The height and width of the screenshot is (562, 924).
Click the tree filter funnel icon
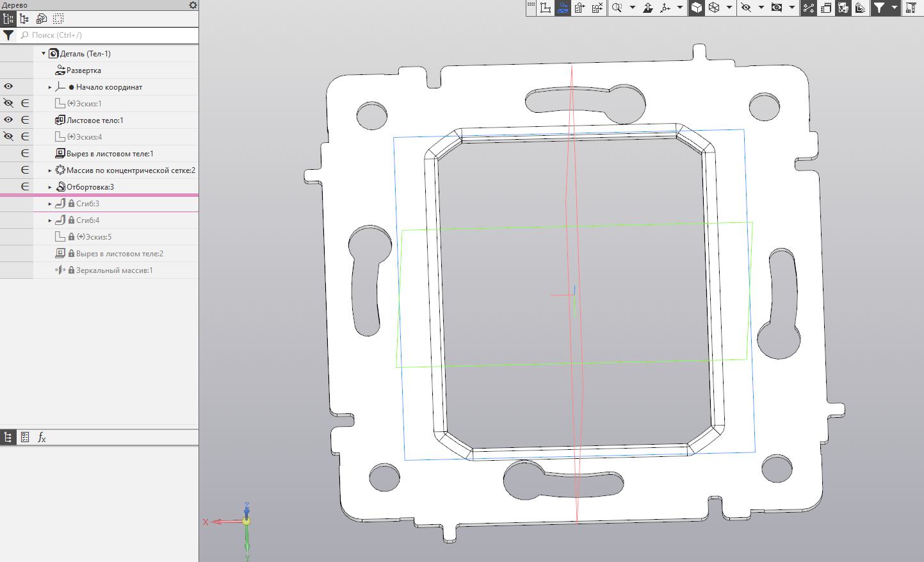pyautogui.click(x=8, y=35)
